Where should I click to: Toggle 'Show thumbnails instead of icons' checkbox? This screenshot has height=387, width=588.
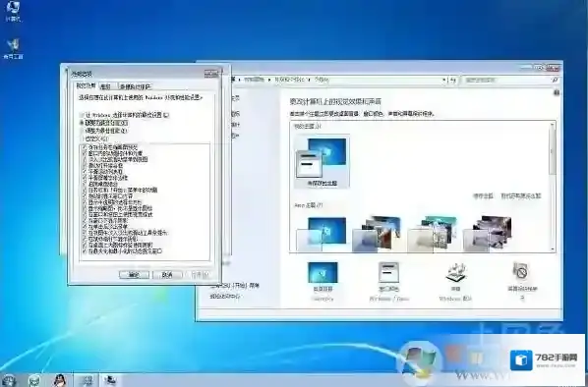click(x=85, y=208)
